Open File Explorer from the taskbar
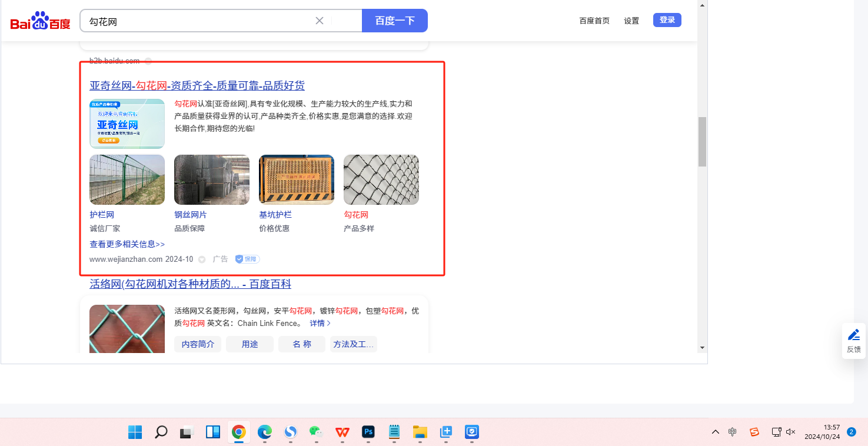This screenshot has height=446, width=868. pyautogui.click(x=420, y=432)
